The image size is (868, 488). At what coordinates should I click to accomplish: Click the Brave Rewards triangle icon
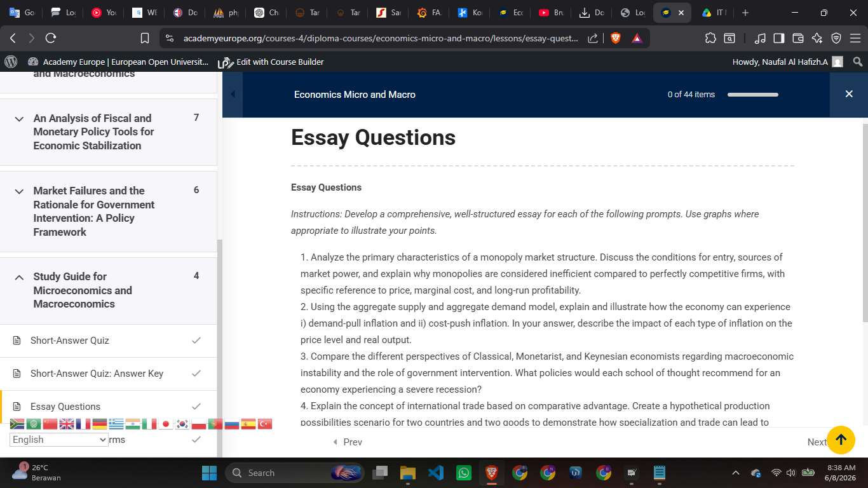pyautogui.click(x=637, y=38)
